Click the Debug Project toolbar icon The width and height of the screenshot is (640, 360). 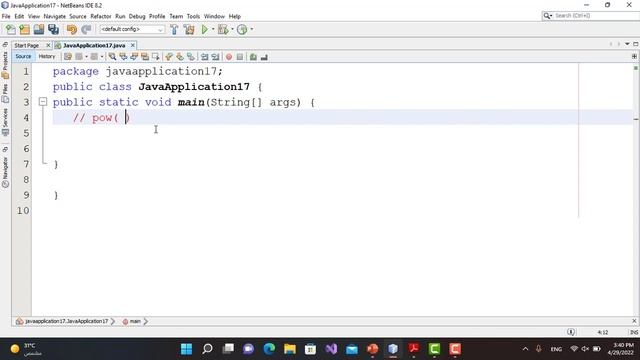(223, 29)
